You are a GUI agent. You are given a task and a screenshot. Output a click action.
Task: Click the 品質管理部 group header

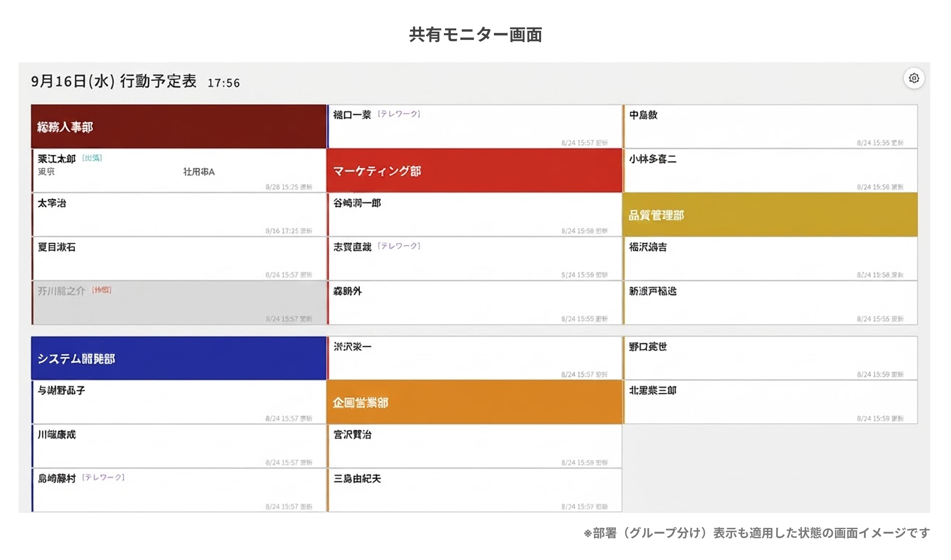point(770,215)
